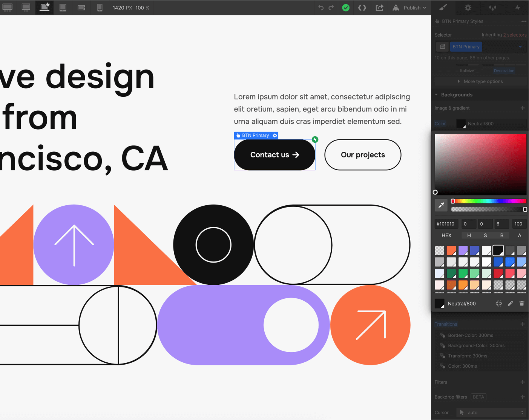The image size is (529, 420).
Task: Click the Contact us button on canvas
Action: click(274, 155)
